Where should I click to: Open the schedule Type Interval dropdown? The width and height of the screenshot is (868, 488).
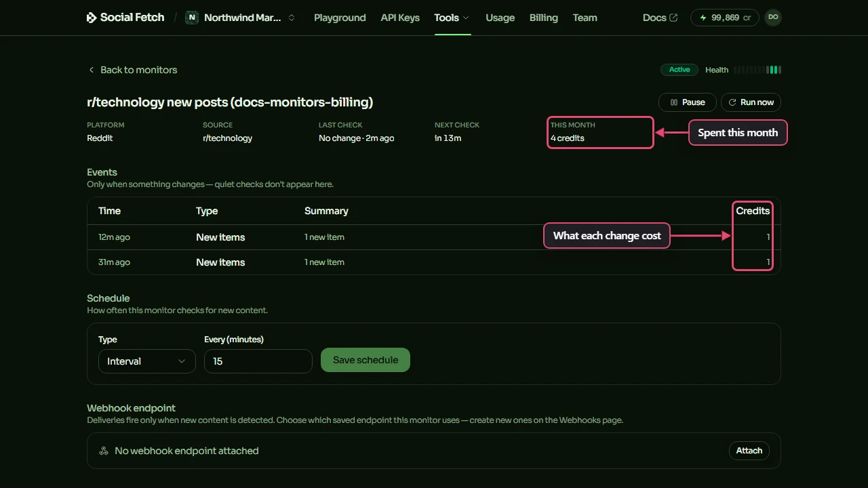click(x=146, y=361)
